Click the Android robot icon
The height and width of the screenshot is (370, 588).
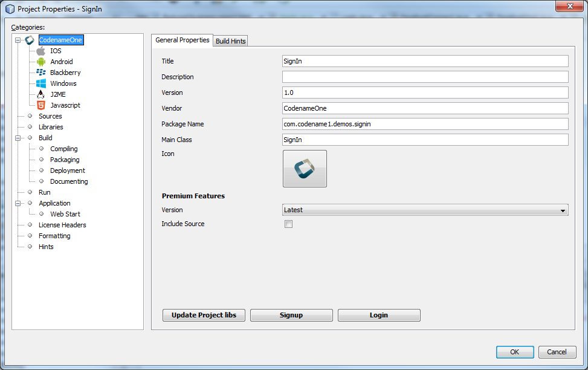coord(41,62)
